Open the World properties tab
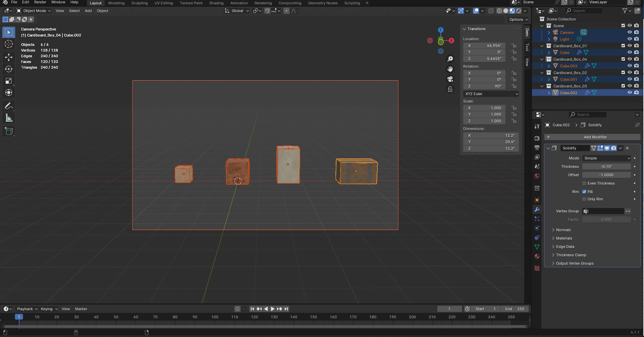 pos(537,176)
